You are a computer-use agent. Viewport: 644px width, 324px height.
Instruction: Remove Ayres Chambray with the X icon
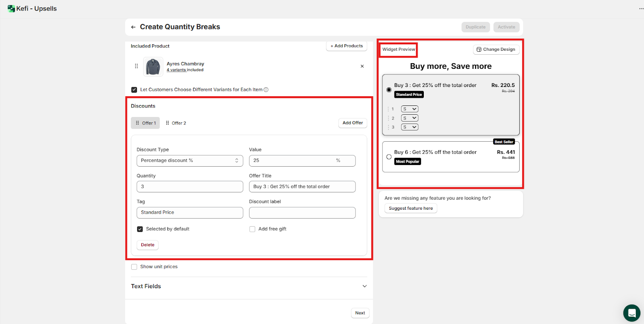coord(362,66)
